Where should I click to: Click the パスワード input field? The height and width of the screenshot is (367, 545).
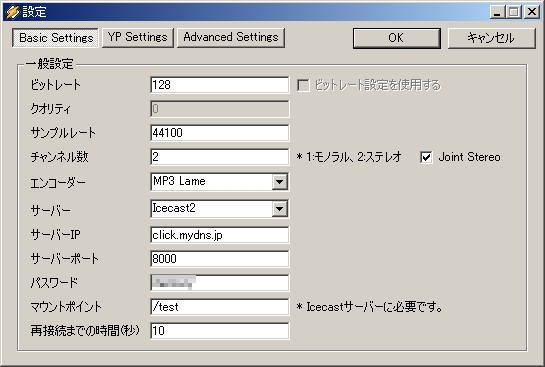pos(220,283)
